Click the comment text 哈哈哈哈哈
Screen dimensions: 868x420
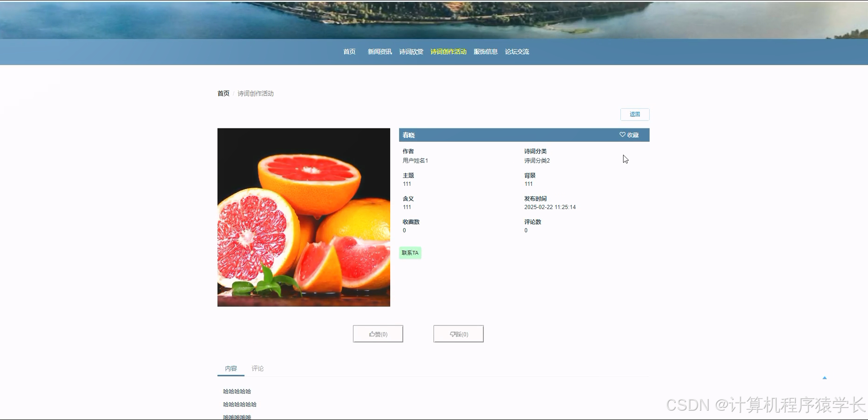click(x=237, y=391)
